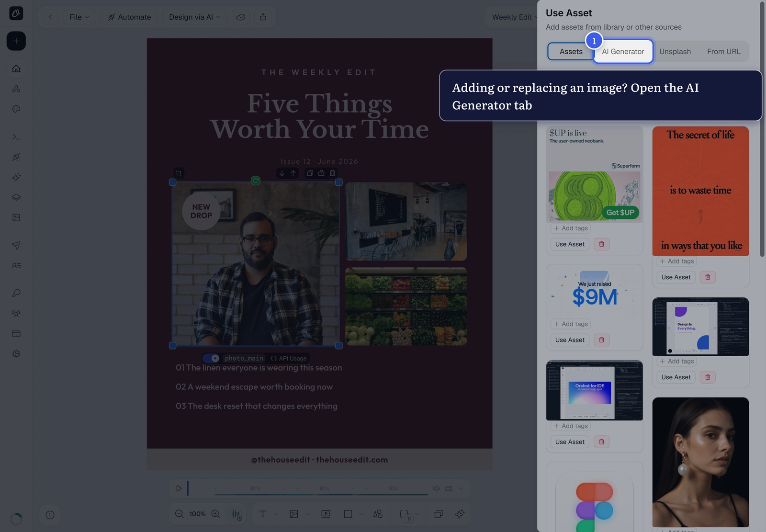
Task: Open the image tool dropdown arrow
Action: (307, 514)
